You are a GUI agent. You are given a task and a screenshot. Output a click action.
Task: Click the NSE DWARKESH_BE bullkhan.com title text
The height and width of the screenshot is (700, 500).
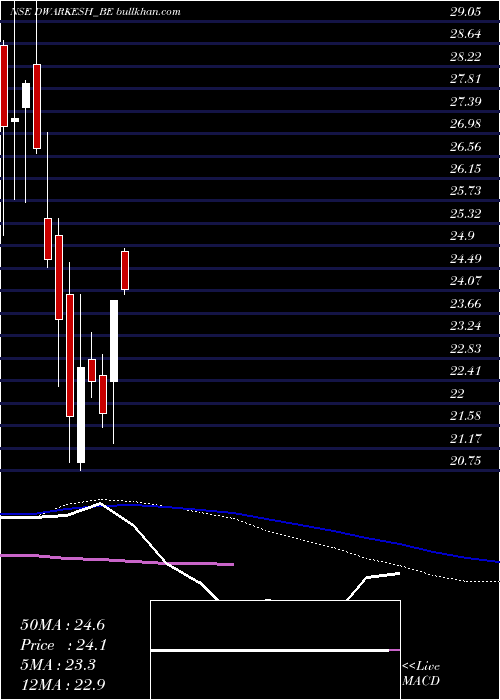[x=95, y=12]
